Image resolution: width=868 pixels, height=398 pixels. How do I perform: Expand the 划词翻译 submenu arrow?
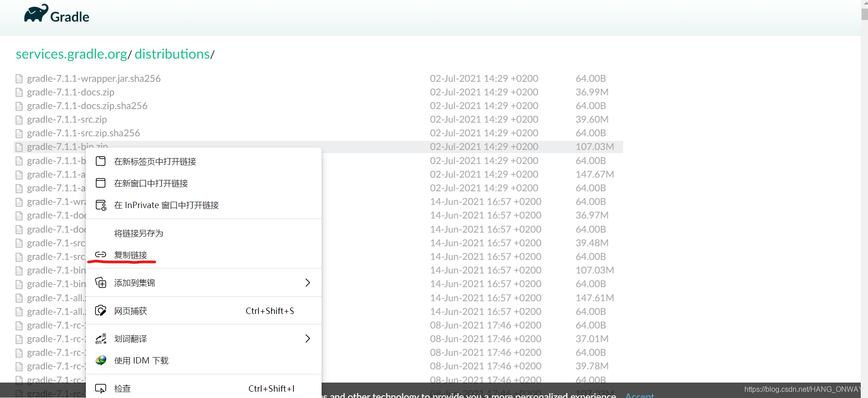pyautogui.click(x=308, y=338)
